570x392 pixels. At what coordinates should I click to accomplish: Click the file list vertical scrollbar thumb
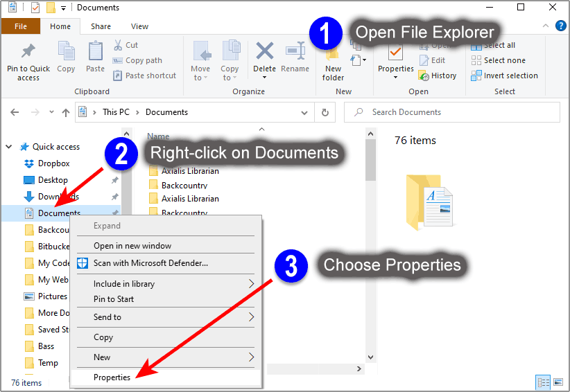[x=370, y=160]
